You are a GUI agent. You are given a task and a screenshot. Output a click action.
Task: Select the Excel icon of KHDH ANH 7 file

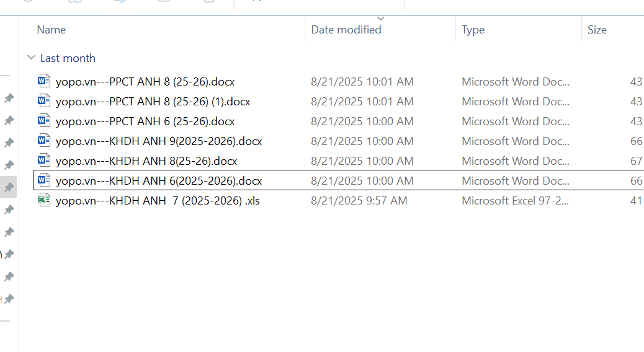44,200
